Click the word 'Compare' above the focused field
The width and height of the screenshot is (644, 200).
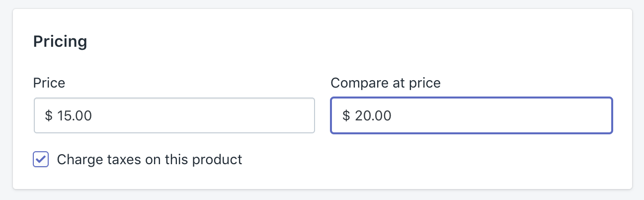point(355,83)
